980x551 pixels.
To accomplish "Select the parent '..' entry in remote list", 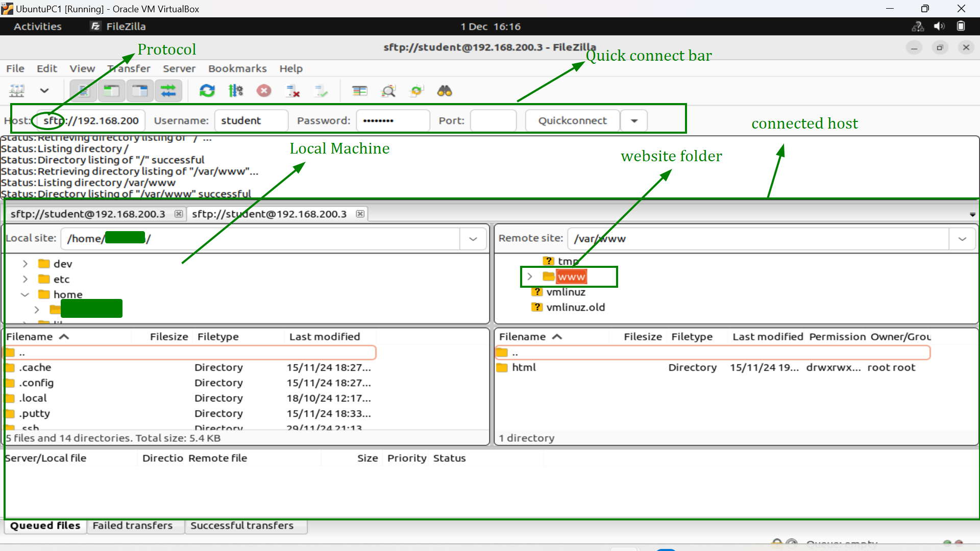I will [713, 353].
